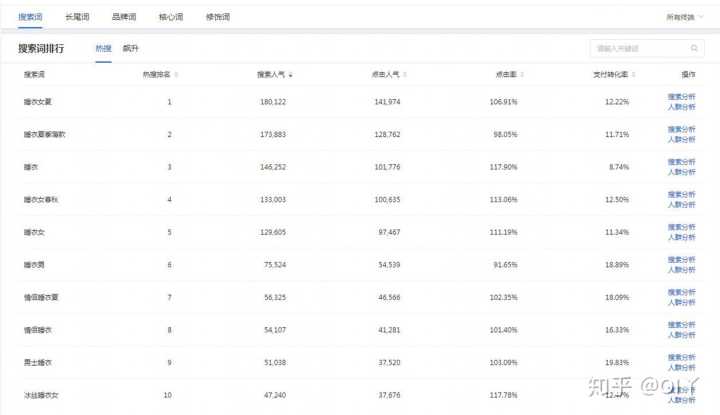Click the 搜索词 column header
720x415 pixels.
[x=34, y=75]
